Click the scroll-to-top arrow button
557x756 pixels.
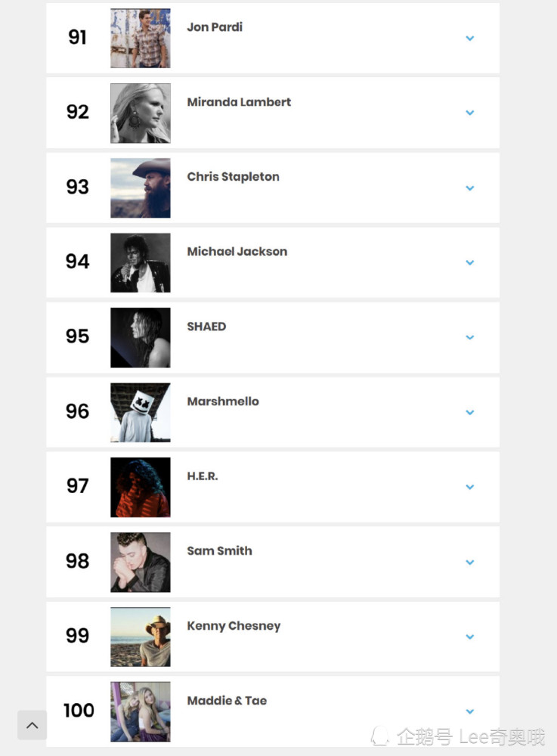click(x=32, y=725)
